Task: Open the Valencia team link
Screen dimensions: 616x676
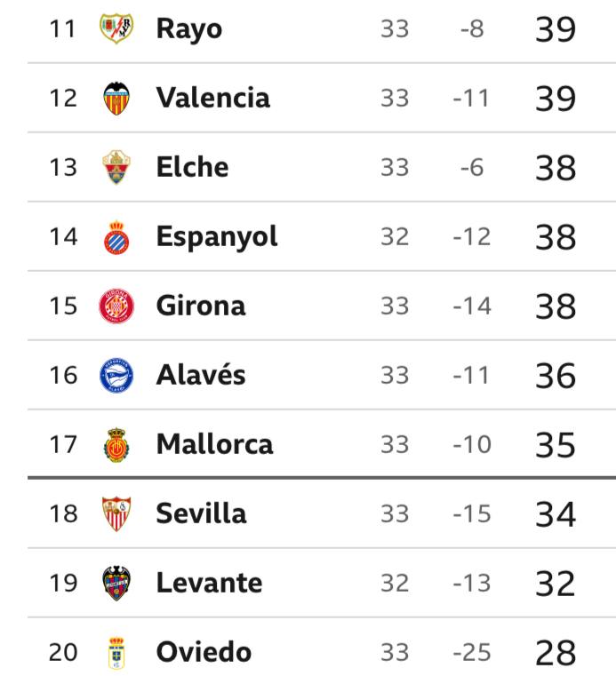Action: point(212,98)
